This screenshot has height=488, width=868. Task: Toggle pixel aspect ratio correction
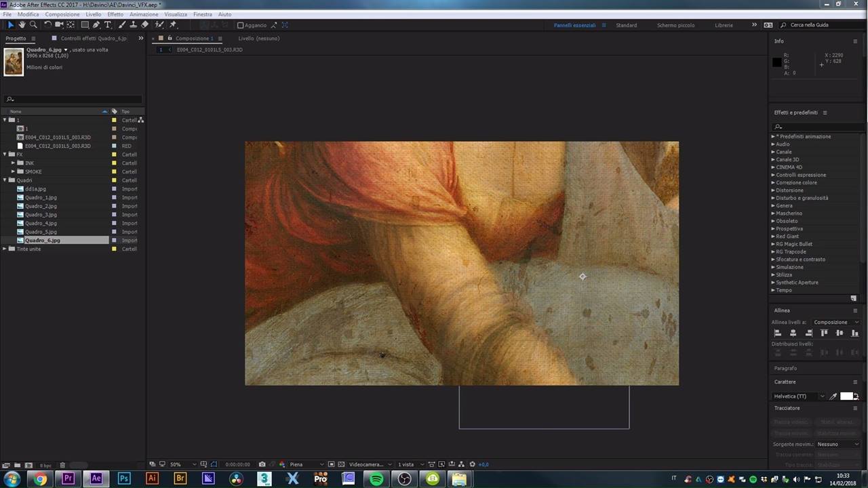click(x=432, y=464)
